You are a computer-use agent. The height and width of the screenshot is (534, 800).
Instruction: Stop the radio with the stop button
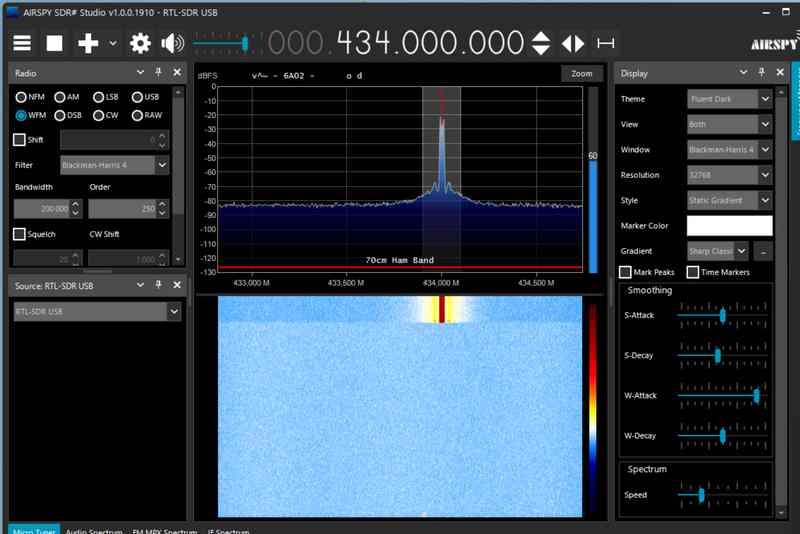click(x=55, y=43)
